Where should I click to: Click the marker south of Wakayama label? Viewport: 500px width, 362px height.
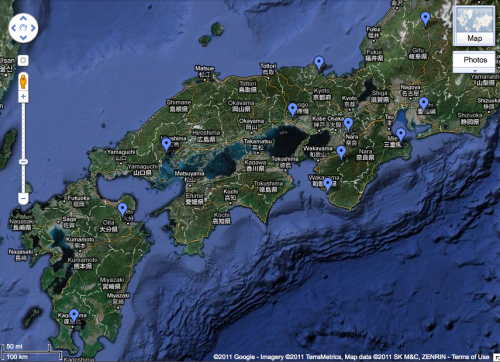tap(328, 184)
